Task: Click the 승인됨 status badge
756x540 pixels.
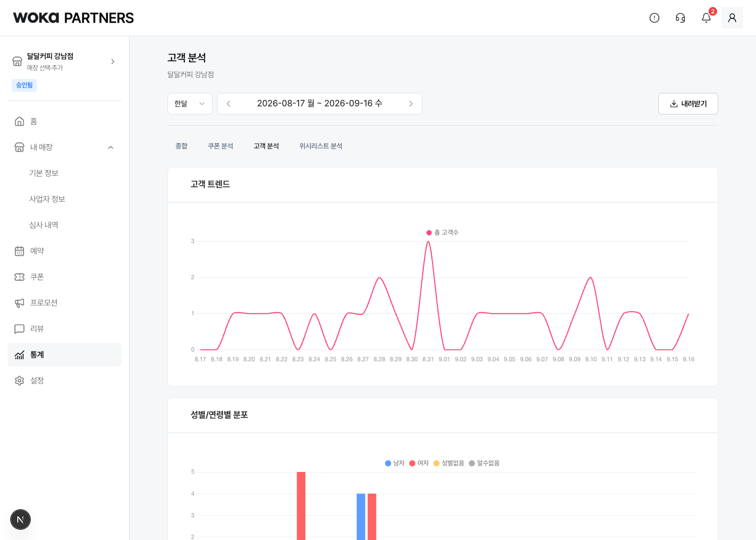Action: click(24, 85)
